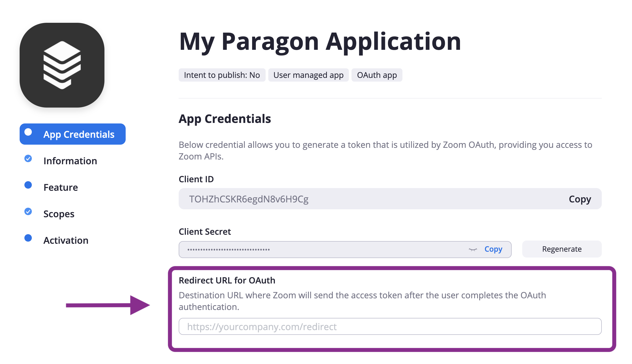Click the blue dot beside Feature
Image resolution: width=632 pixels, height=364 pixels.
point(28,185)
